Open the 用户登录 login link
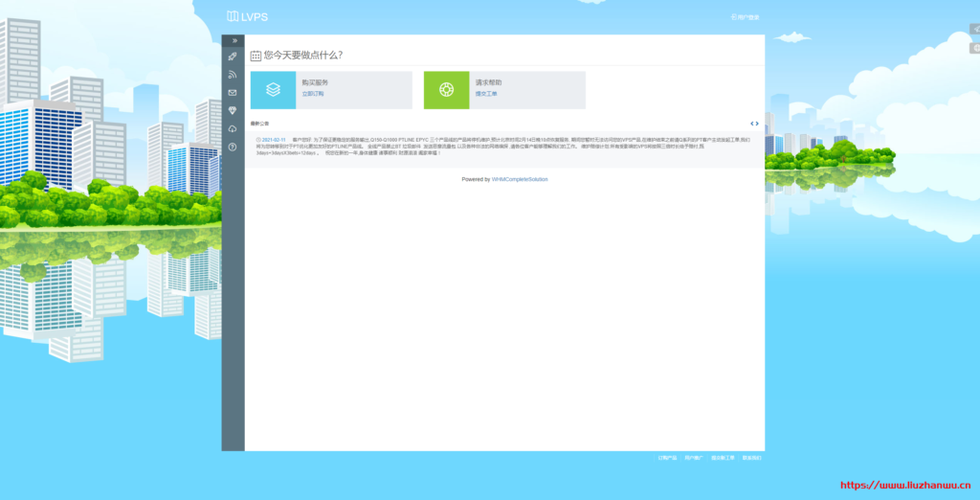 [x=745, y=17]
